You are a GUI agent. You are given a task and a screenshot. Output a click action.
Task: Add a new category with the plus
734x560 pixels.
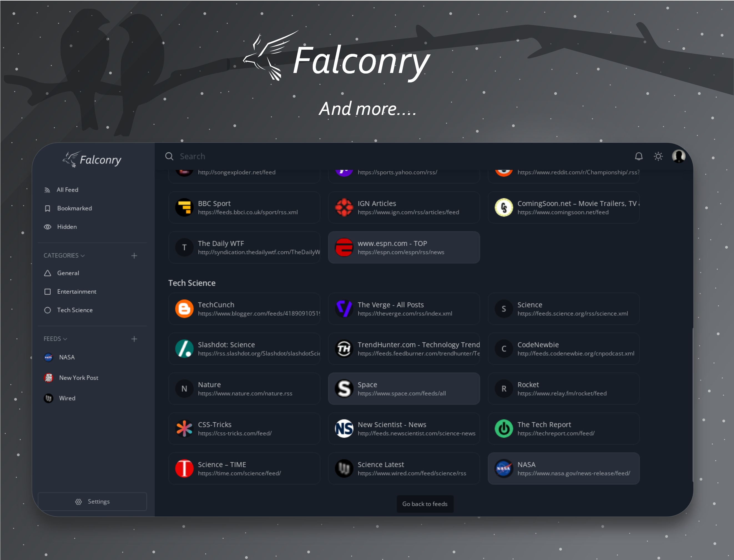click(134, 256)
